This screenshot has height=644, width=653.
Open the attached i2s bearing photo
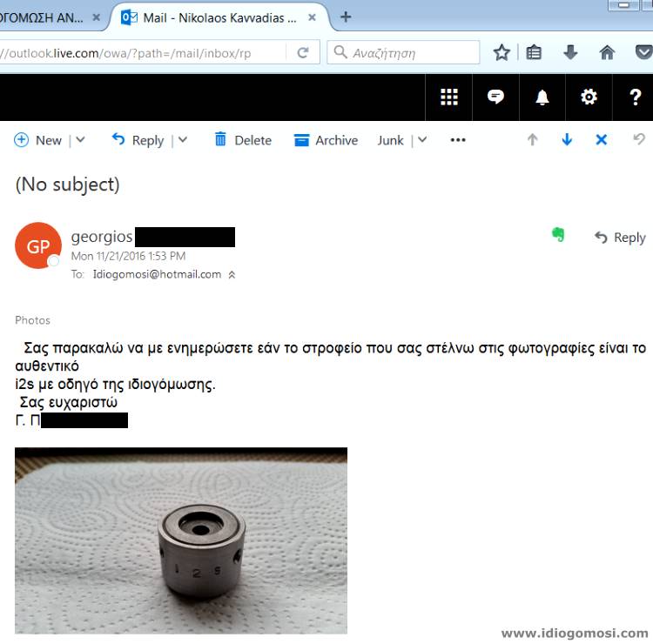click(181, 540)
